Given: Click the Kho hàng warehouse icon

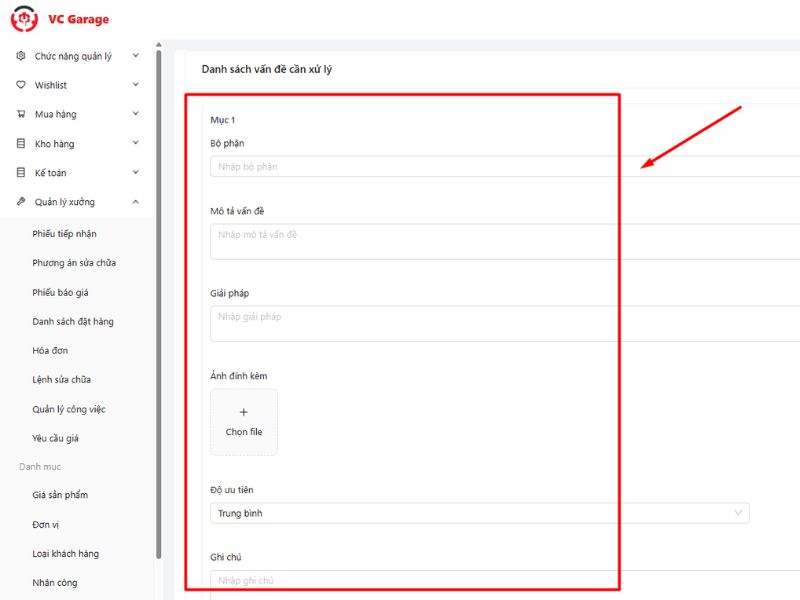Looking at the screenshot, I should 21,144.
